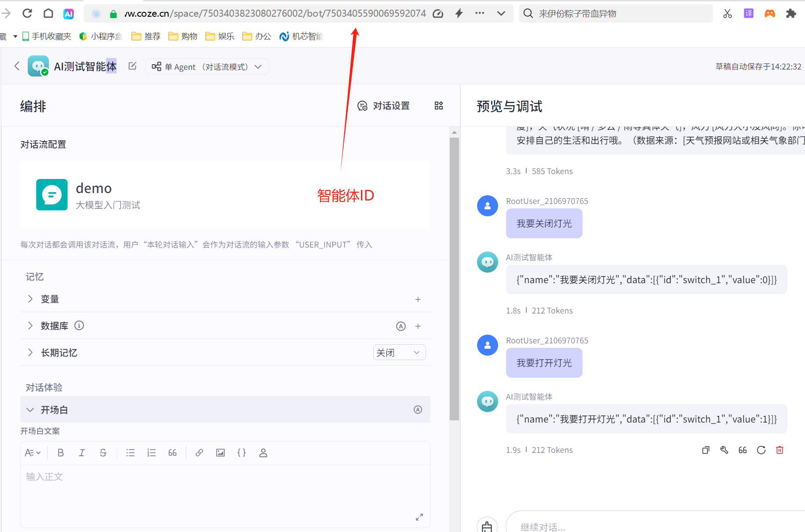Screen dimensions: 805x532
Task: Insert a variable with the curly braces icon
Action: pyautogui.click(x=241, y=452)
